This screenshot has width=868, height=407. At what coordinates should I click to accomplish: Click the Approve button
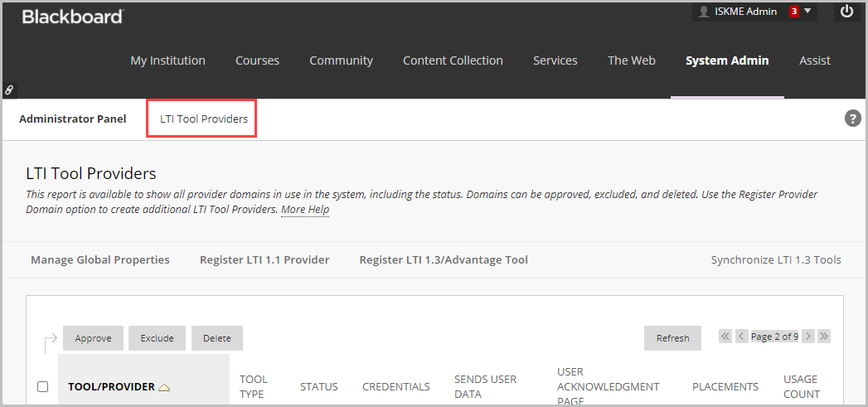[x=93, y=337]
